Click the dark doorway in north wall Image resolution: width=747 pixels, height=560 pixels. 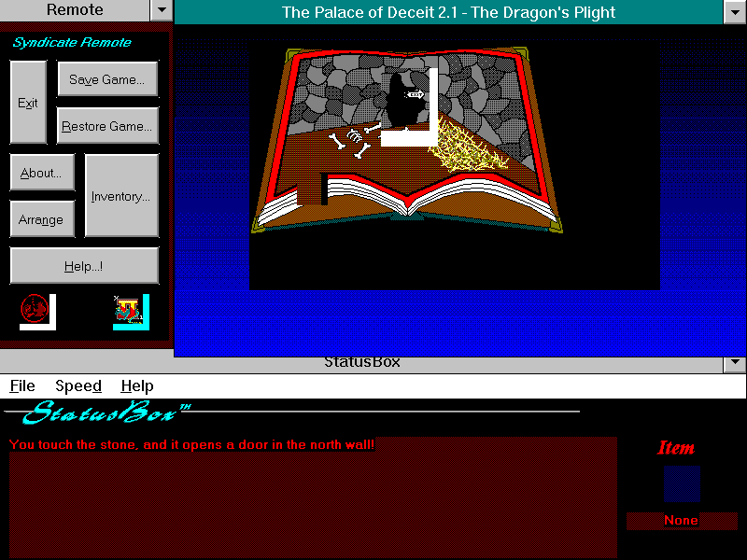click(405, 101)
